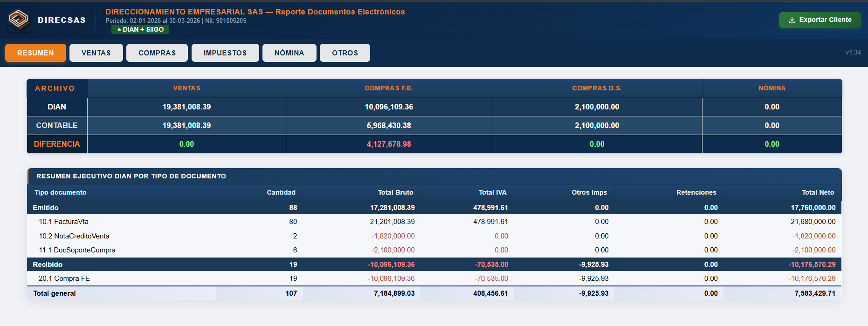Open the OTROS tab
The width and height of the screenshot is (868, 326).
345,53
